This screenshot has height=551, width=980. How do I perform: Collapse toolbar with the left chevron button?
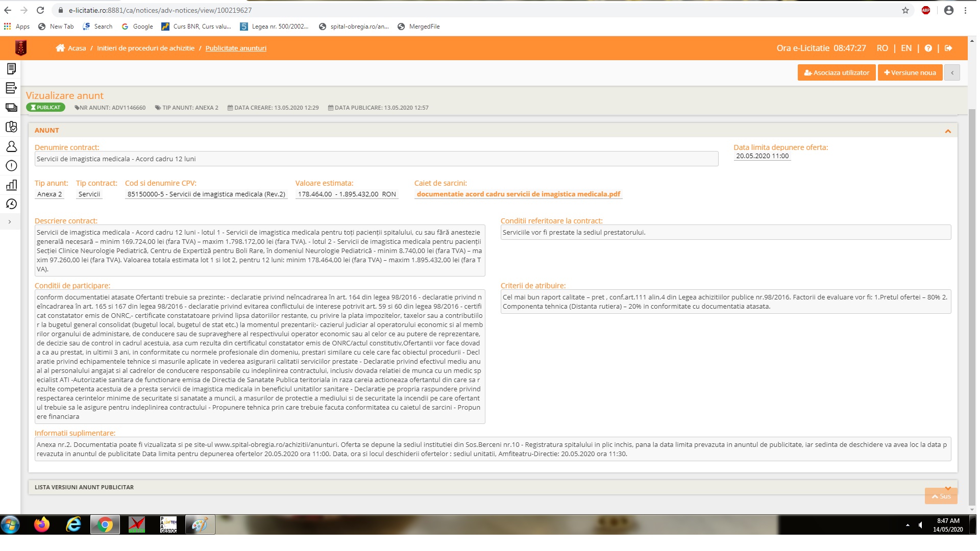click(952, 72)
